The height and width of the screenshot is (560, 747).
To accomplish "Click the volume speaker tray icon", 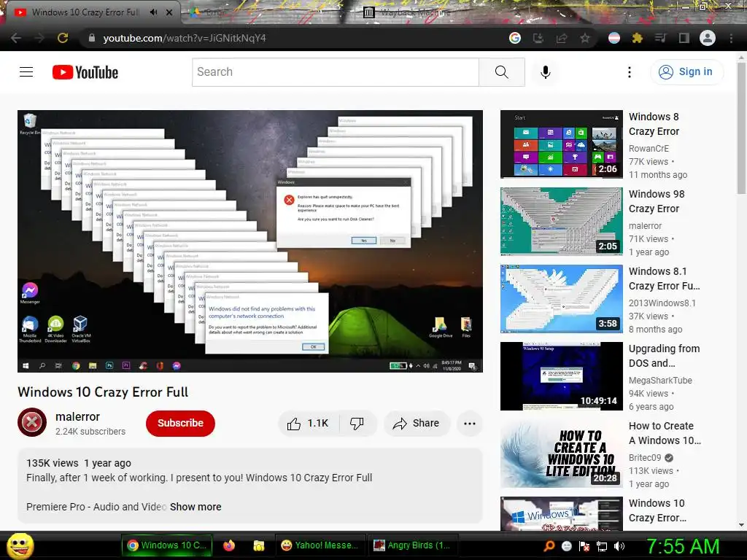I will (619, 546).
